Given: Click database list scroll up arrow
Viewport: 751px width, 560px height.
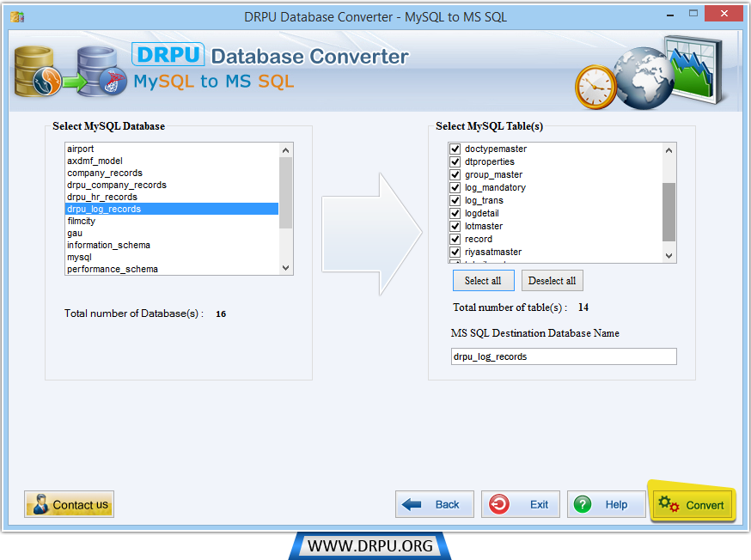Looking at the screenshot, I should click(x=286, y=149).
